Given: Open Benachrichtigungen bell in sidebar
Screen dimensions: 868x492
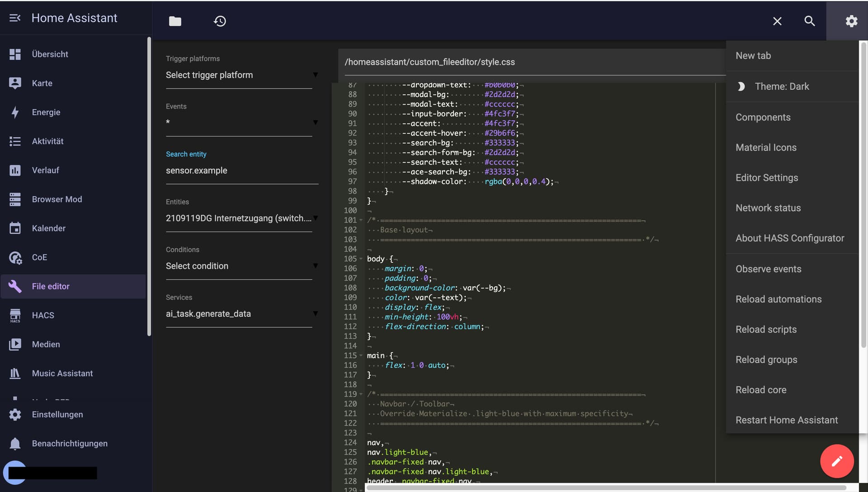Looking at the screenshot, I should click(x=69, y=443).
